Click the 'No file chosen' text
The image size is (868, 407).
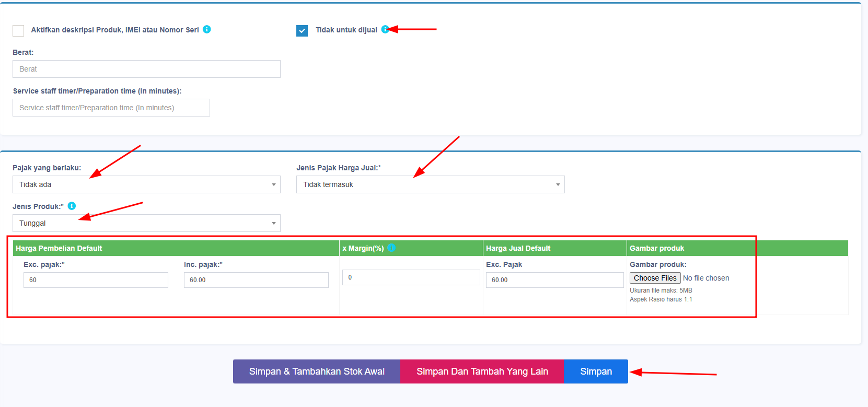click(x=706, y=278)
